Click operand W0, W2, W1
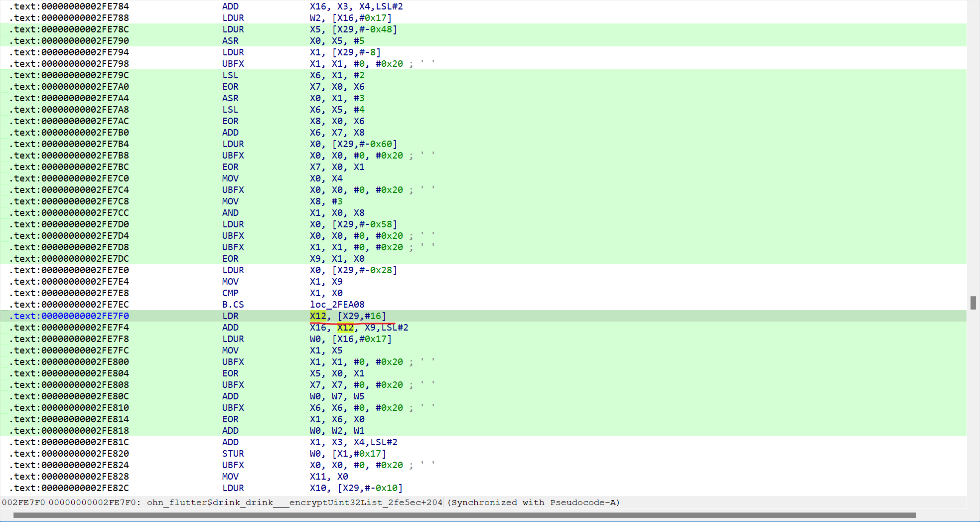This screenshot has height=522, width=980. pos(337,431)
